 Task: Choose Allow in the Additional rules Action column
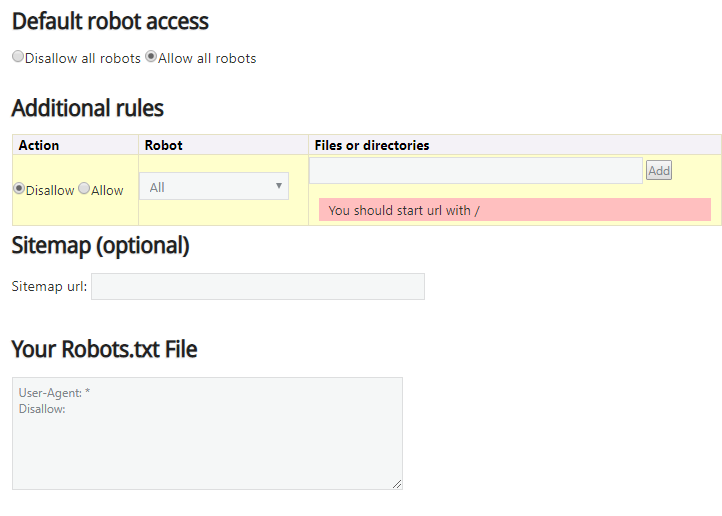84,189
